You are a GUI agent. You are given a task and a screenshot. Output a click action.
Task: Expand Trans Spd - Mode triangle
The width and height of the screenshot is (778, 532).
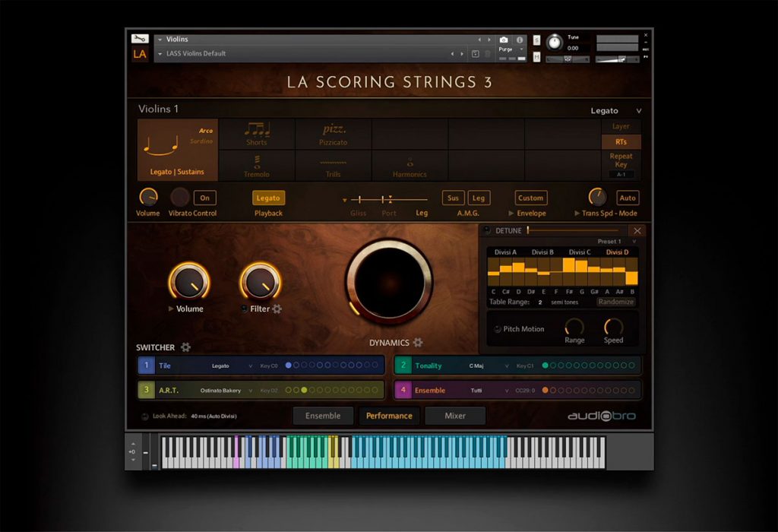(577, 213)
